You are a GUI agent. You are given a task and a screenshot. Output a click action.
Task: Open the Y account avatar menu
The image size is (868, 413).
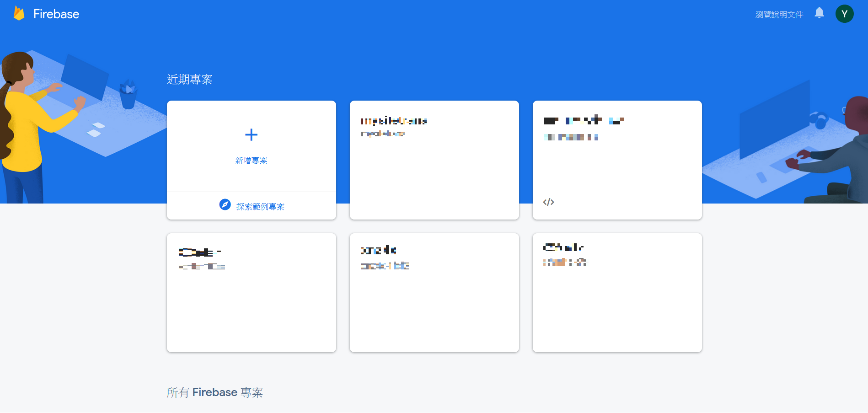click(x=844, y=14)
